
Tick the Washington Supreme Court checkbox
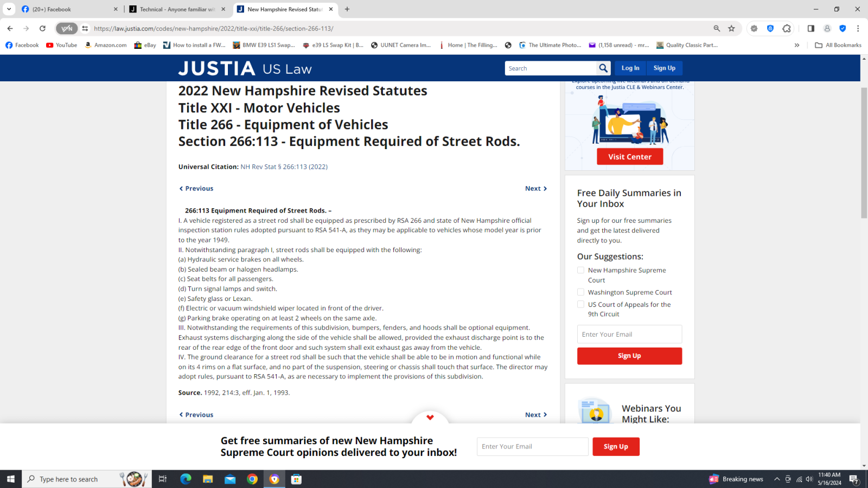coord(581,292)
